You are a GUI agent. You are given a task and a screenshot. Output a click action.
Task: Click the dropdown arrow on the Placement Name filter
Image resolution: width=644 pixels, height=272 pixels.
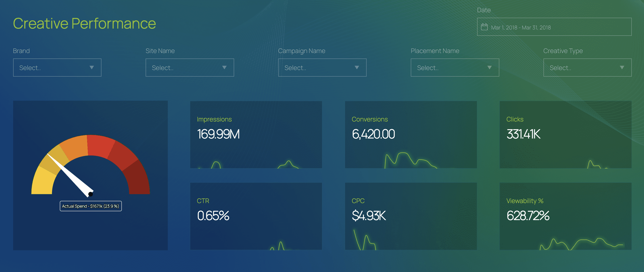click(x=489, y=67)
